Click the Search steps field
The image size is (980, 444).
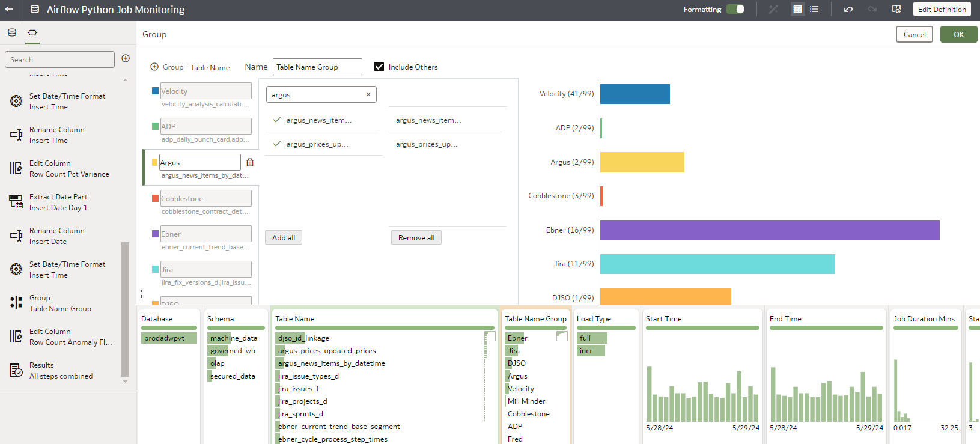pyautogui.click(x=59, y=59)
